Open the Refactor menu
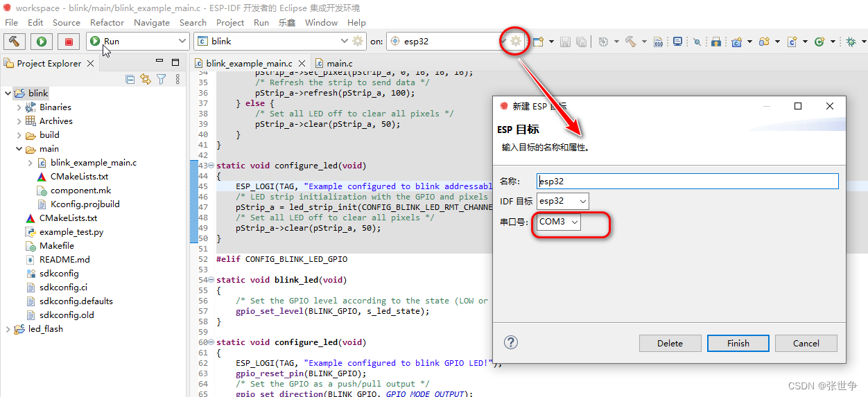This screenshot has width=868, height=397. [x=107, y=22]
